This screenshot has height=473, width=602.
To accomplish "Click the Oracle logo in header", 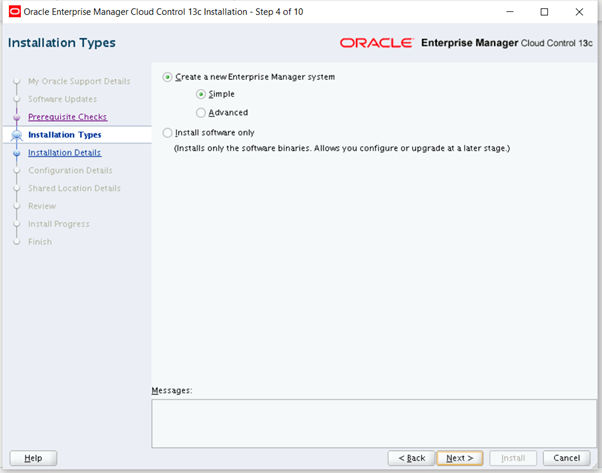I will coord(377,43).
